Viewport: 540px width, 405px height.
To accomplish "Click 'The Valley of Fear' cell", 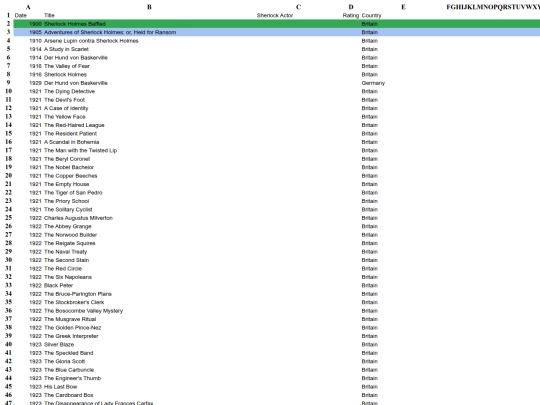I will click(x=67, y=66).
